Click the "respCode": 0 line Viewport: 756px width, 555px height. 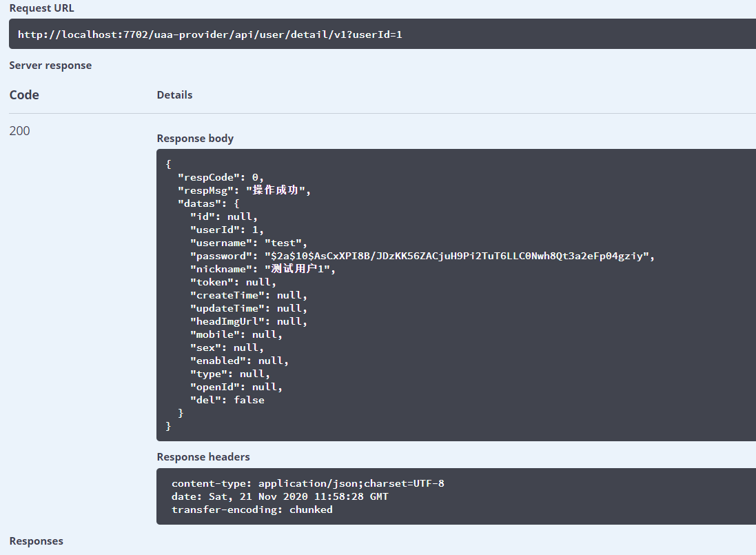coord(221,177)
